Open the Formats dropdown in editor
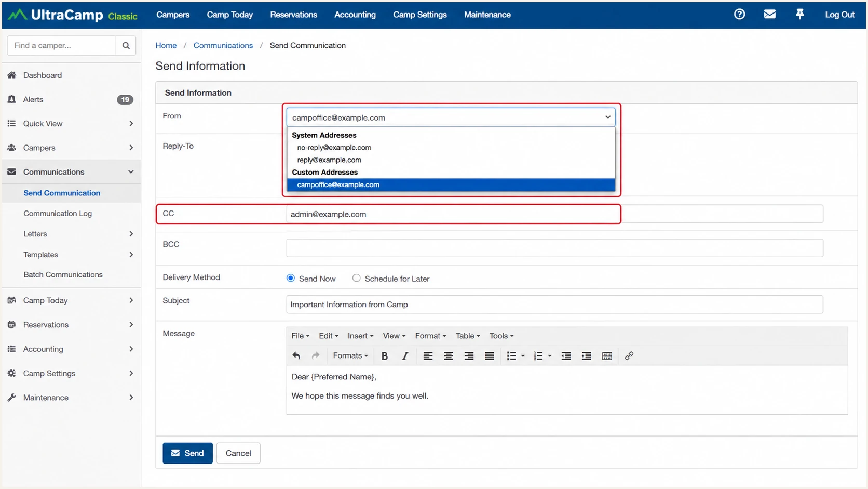The width and height of the screenshot is (868, 489). click(x=350, y=356)
